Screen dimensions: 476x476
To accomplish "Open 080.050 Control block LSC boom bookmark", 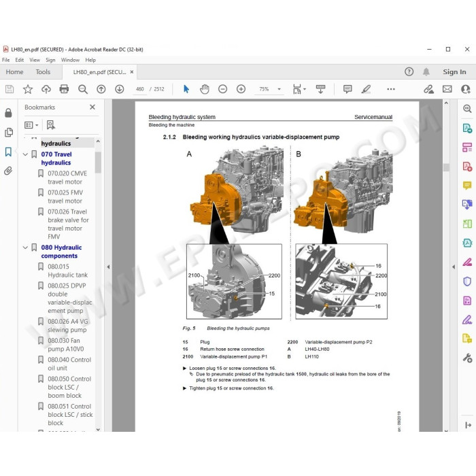I will [69, 387].
